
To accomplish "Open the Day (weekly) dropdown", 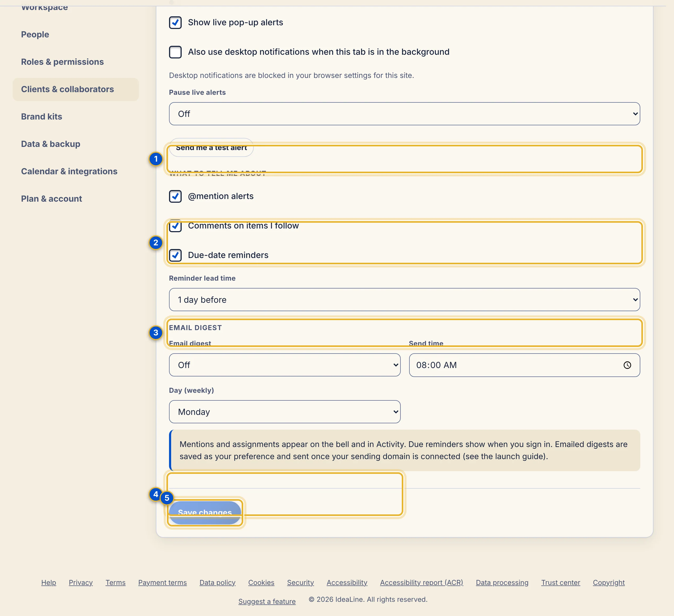I will point(285,412).
